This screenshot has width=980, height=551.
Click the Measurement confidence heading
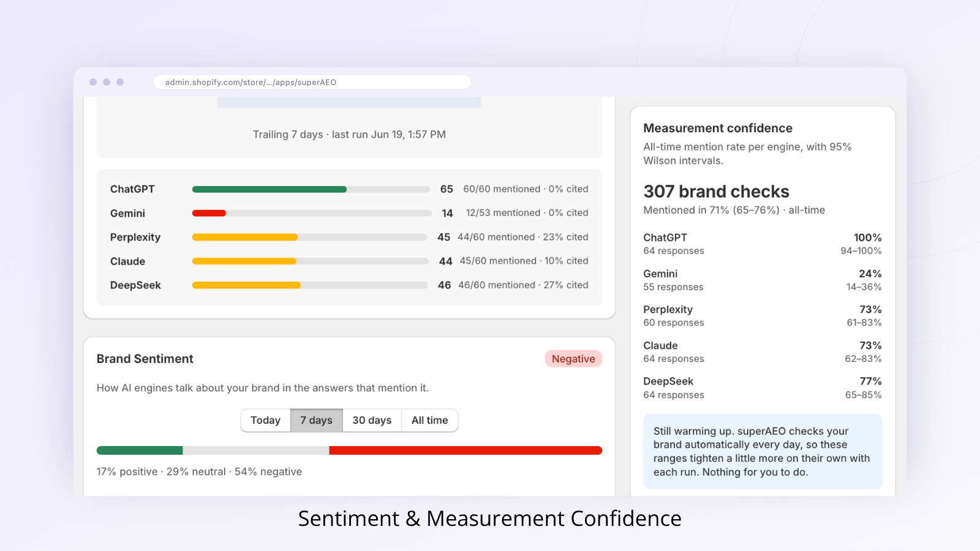click(x=718, y=128)
